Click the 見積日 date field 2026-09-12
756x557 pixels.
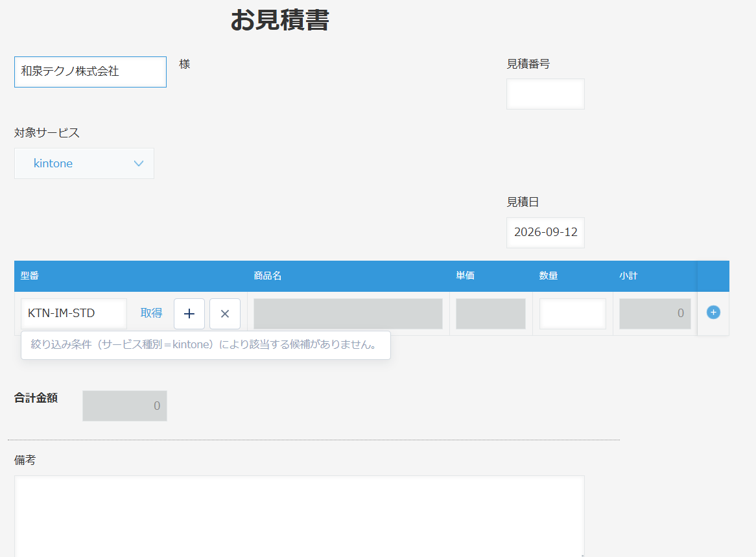[x=545, y=232]
